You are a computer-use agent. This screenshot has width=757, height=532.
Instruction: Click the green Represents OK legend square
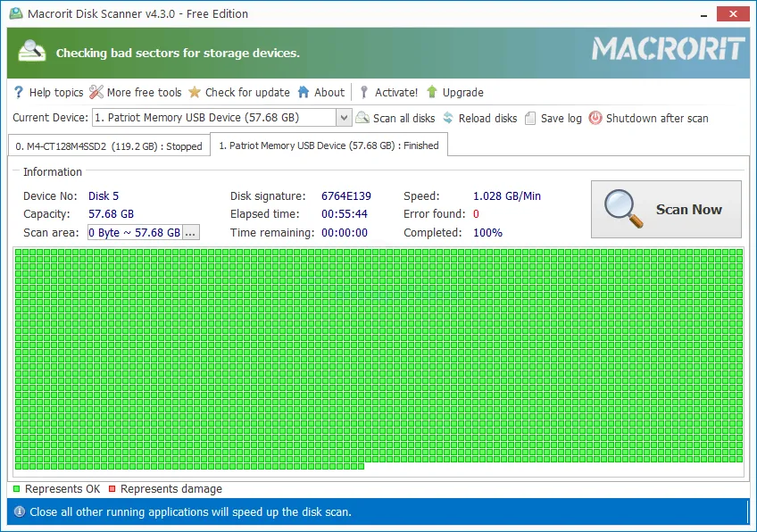pos(16,488)
